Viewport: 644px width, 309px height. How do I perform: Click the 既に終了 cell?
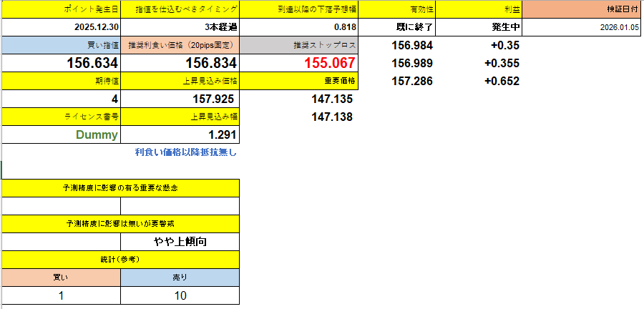point(396,27)
